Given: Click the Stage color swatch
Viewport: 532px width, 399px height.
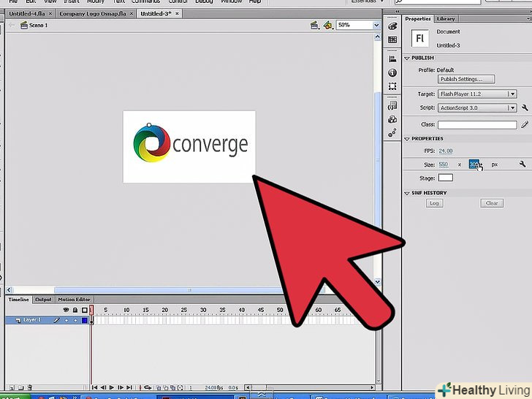Looking at the screenshot, I should coord(445,178).
